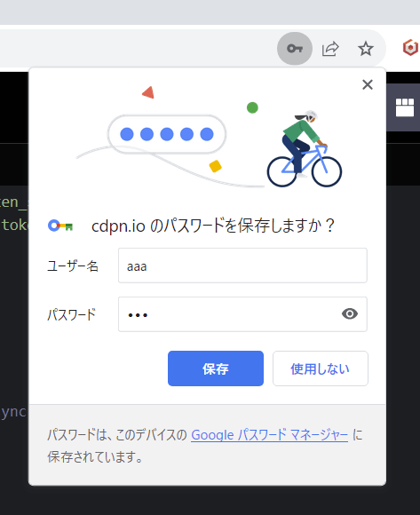Click the username field containing aaa
Image resolution: width=420 pixels, height=515 pixels.
(x=242, y=265)
